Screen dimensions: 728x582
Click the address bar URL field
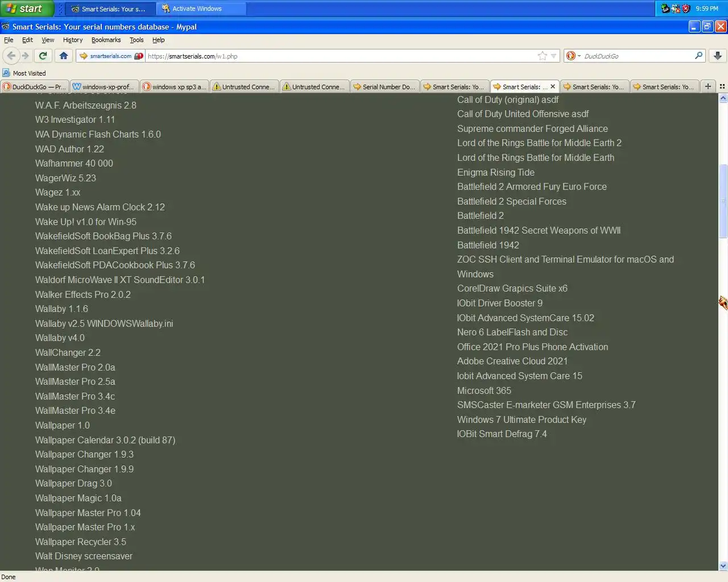pyautogui.click(x=341, y=56)
